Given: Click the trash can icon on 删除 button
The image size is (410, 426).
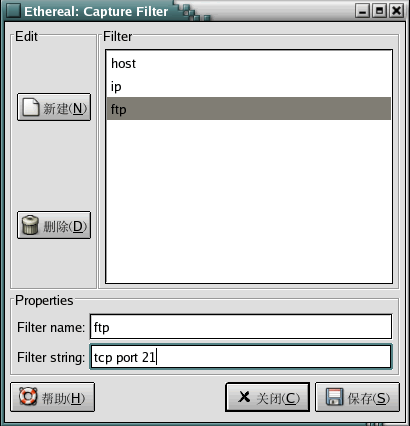Looking at the screenshot, I should coord(30,225).
